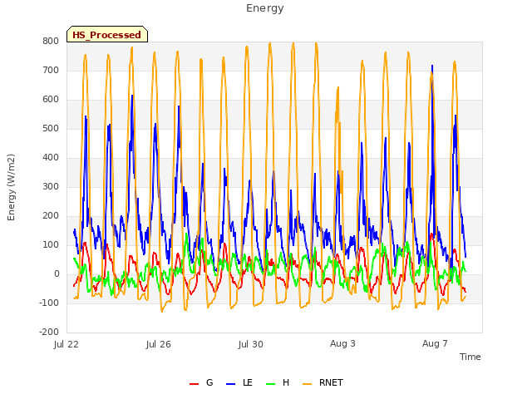
Task: Click the red G legend line swatch
Action: coord(194,384)
